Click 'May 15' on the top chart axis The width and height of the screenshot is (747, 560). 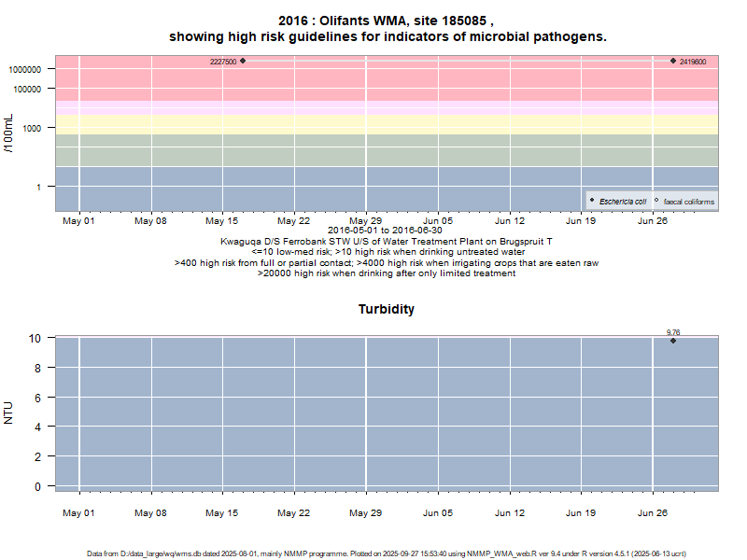(x=222, y=221)
